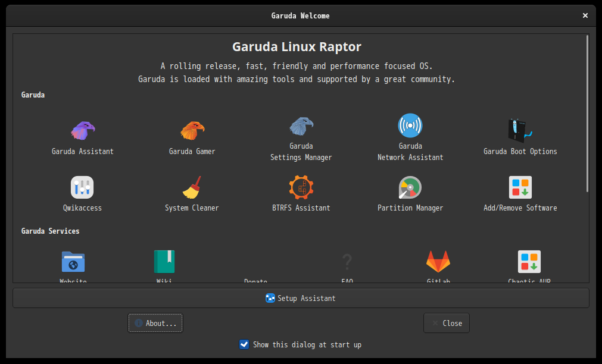Screen dimensions: 602x364
Task: Click the Close button
Action: click(447, 323)
